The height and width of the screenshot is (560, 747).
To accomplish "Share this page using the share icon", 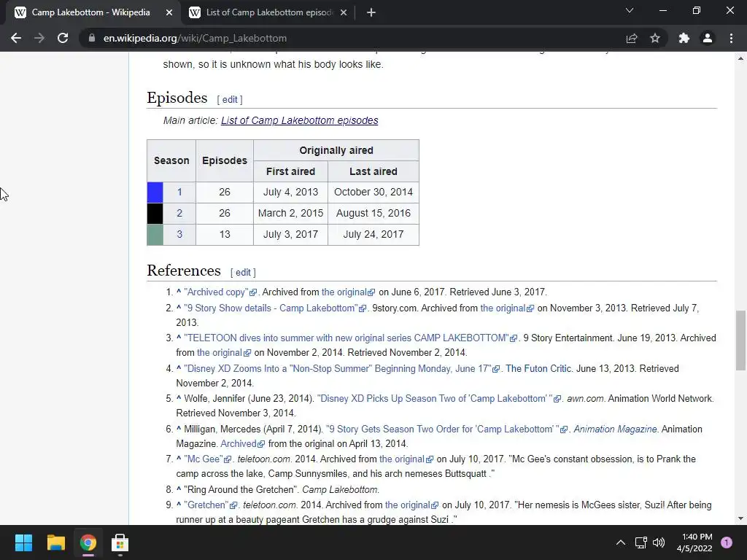I will [x=632, y=38].
